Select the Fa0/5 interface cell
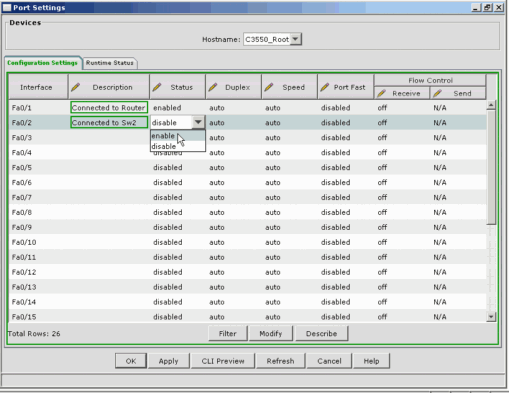509x393 pixels. 38,167
